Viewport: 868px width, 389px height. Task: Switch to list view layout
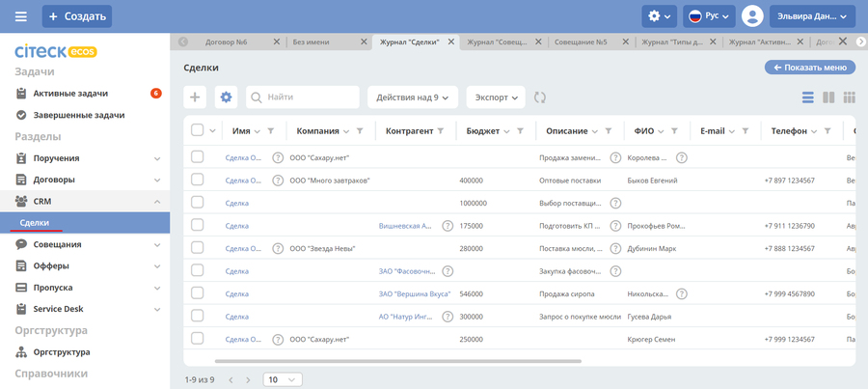point(808,97)
